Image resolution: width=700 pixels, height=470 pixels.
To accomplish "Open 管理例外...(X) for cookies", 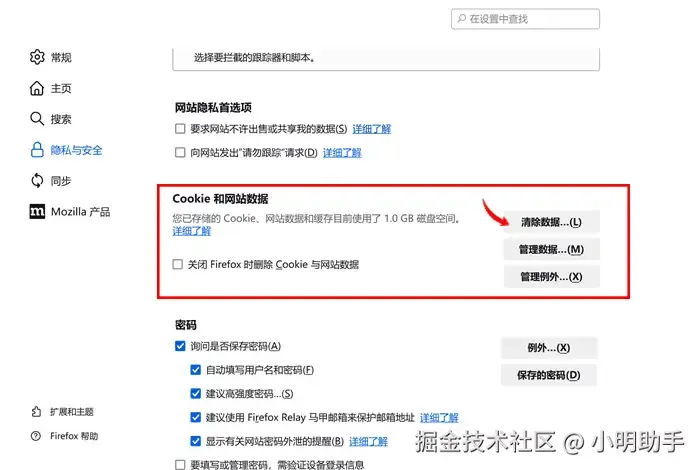I will pos(551,277).
